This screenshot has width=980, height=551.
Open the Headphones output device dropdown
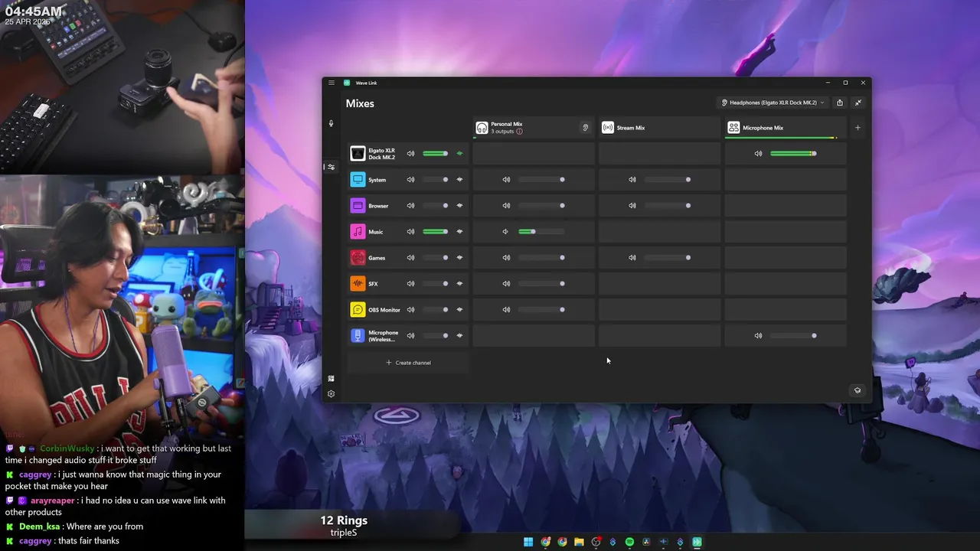(773, 103)
